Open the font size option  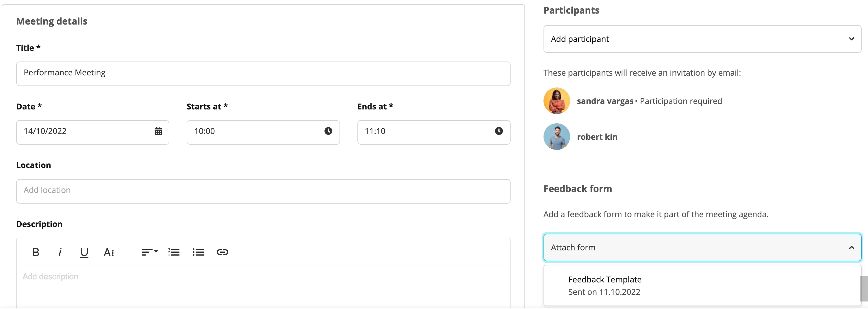click(109, 252)
